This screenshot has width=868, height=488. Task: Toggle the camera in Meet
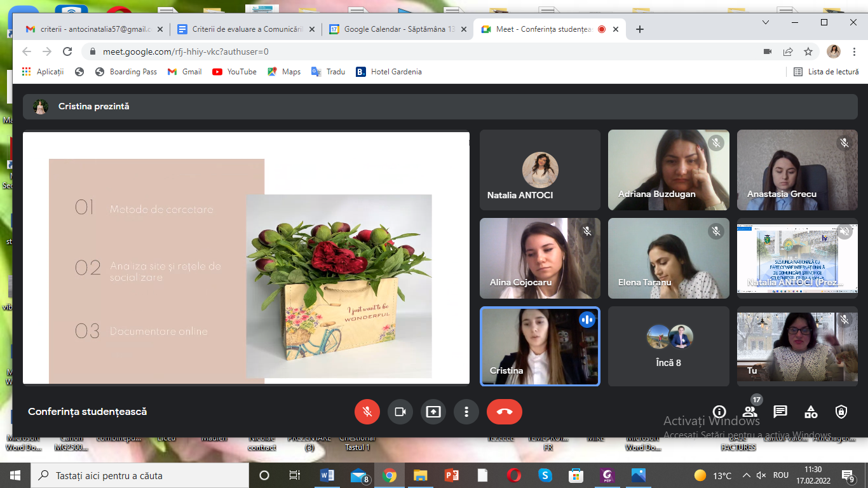(400, 412)
